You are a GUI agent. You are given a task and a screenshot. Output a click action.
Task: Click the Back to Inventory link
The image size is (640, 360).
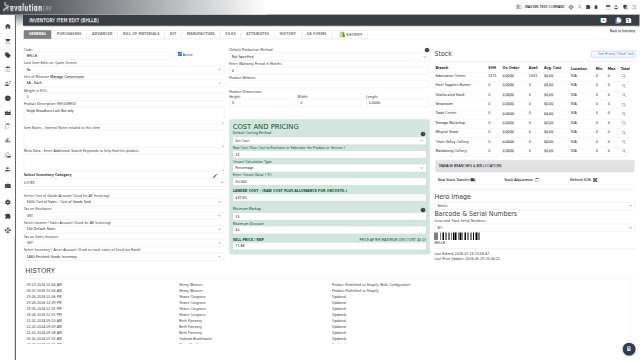click(x=622, y=31)
